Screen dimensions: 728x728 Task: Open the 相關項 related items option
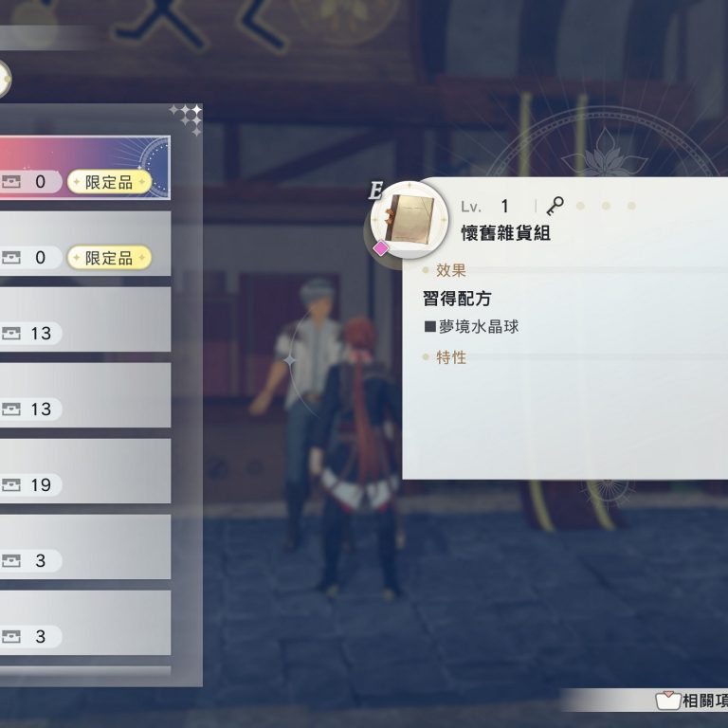691,701
